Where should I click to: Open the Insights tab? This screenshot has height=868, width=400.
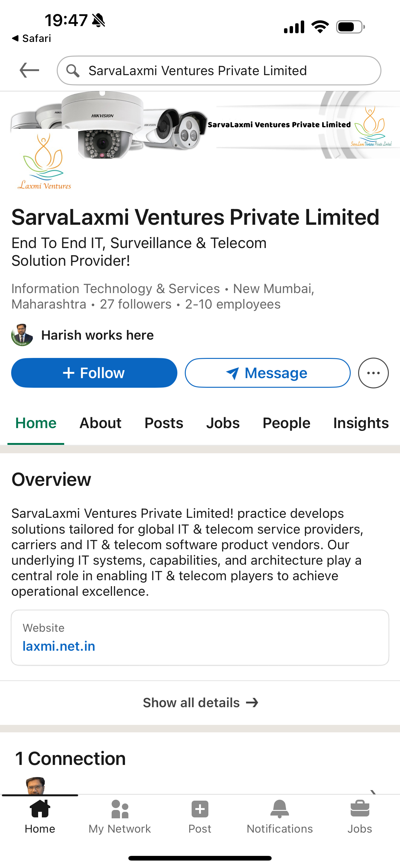[361, 423]
